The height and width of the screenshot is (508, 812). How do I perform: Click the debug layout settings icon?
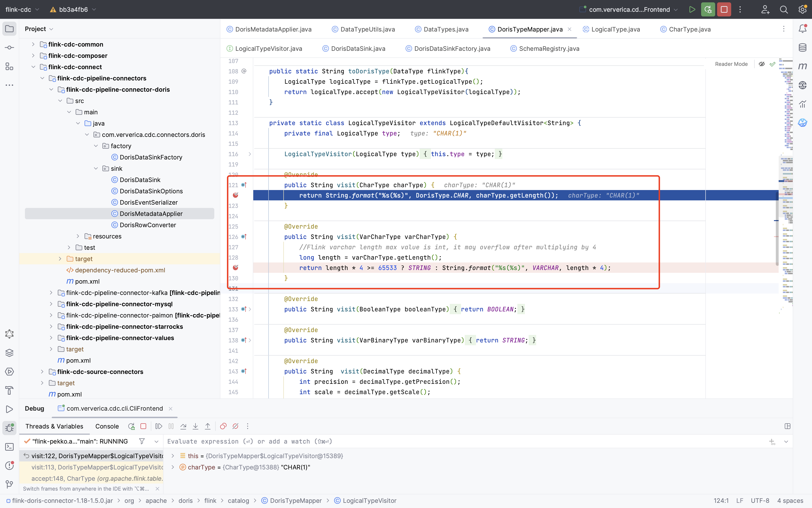point(788,426)
